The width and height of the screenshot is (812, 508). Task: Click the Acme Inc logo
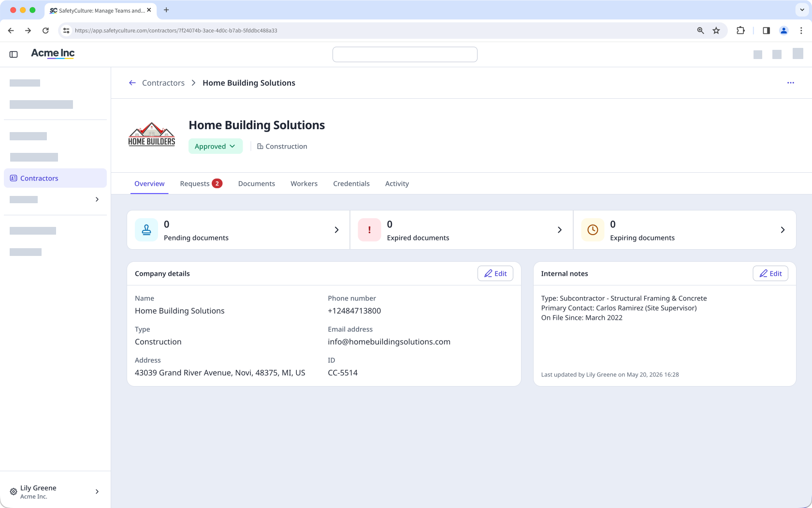tap(53, 53)
